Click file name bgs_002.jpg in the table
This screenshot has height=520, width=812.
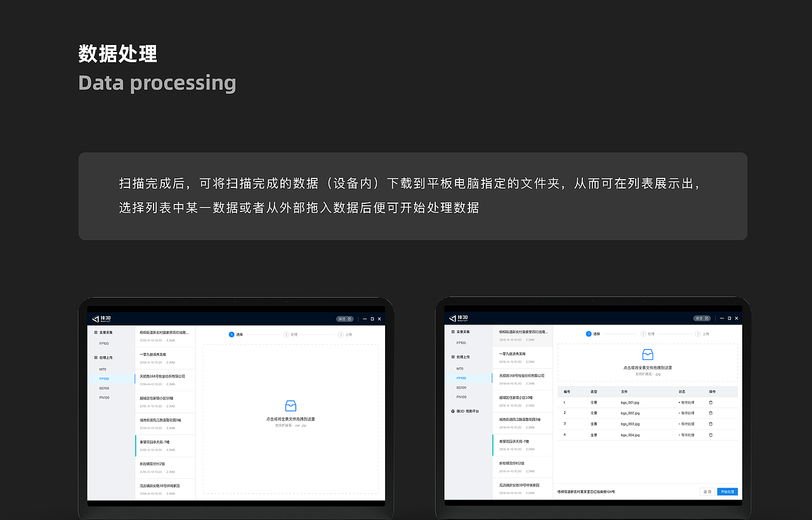click(630, 413)
